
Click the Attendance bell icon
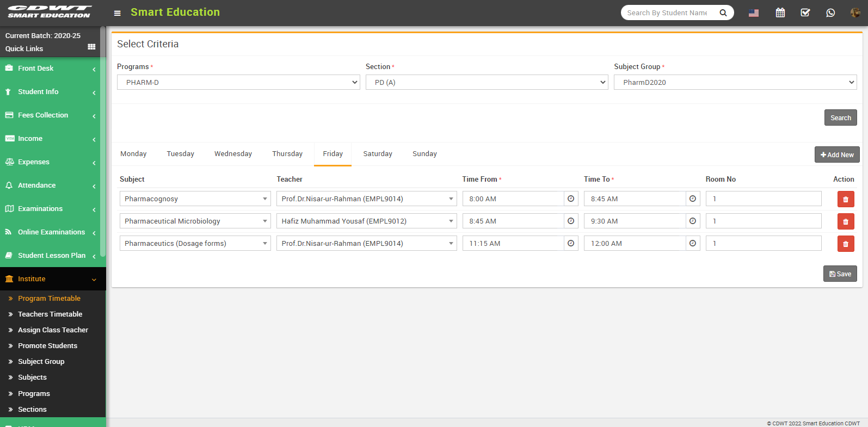9,185
